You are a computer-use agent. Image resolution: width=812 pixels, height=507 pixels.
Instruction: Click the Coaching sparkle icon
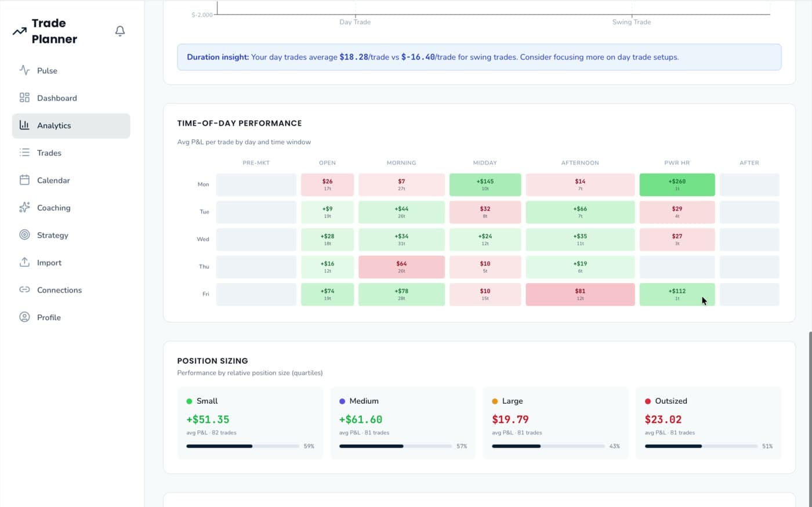(24, 207)
